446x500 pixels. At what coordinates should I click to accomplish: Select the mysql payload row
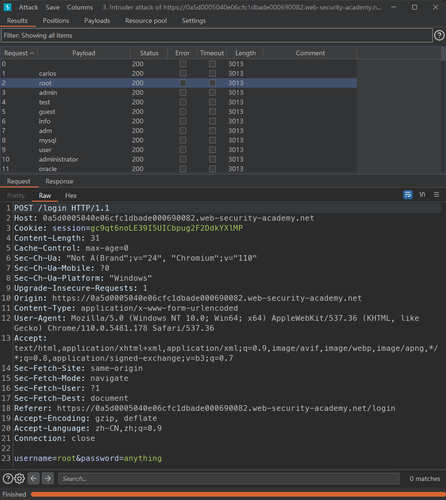(179, 140)
